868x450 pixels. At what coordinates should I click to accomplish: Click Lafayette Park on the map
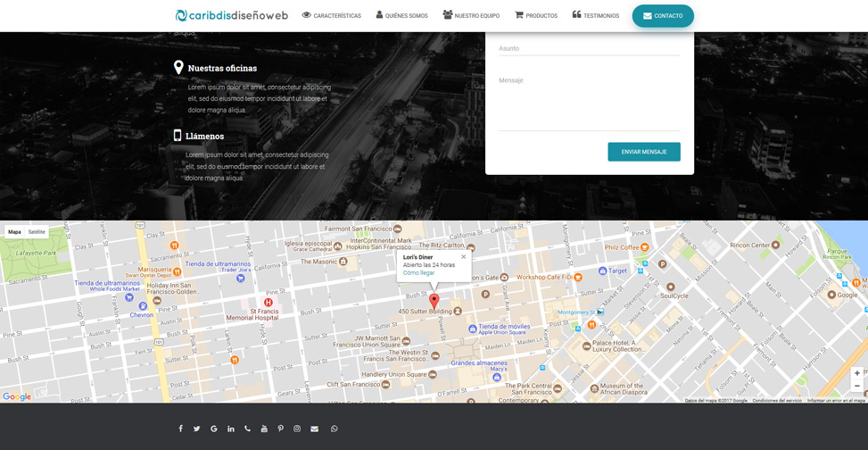click(36, 254)
